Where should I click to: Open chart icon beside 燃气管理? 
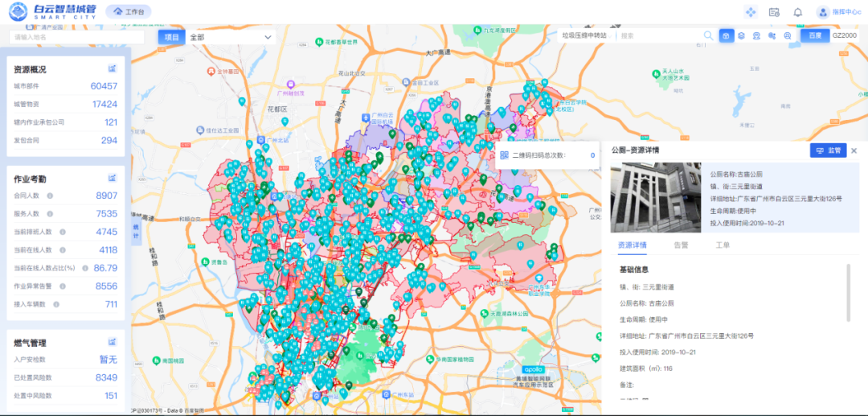(x=113, y=342)
